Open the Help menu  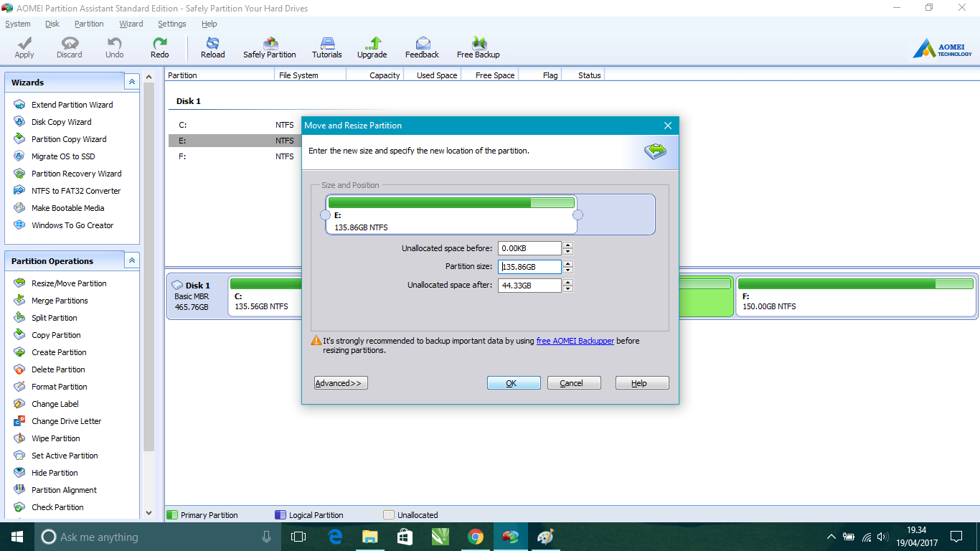click(209, 24)
